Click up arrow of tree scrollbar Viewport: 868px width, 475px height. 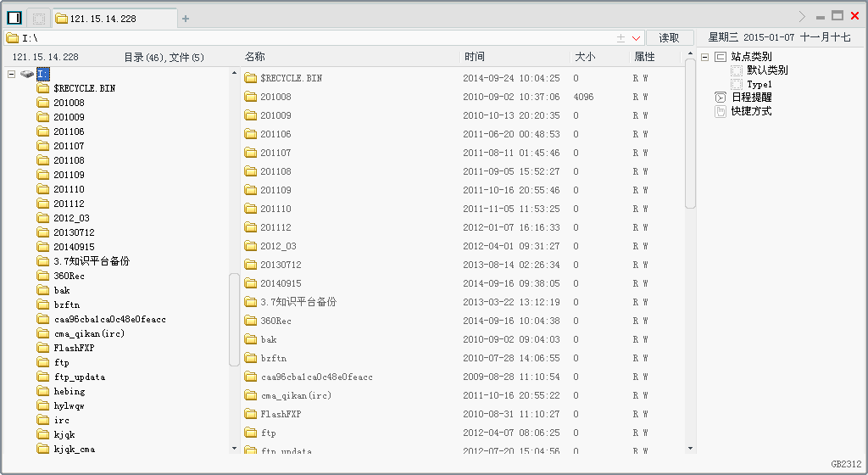(x=234, y=73)
